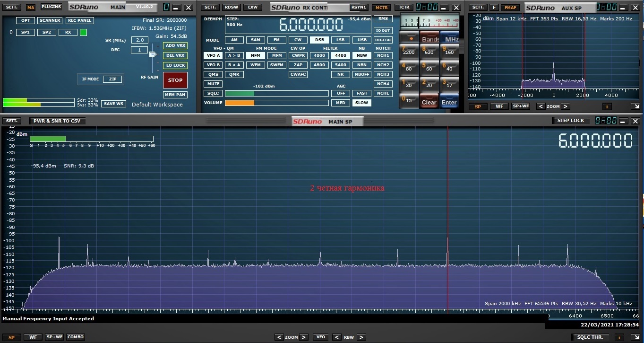The width and height of the screenshot is (644, 343).
Task: Click the keypad decimal point key
Action: click(409, 37)
